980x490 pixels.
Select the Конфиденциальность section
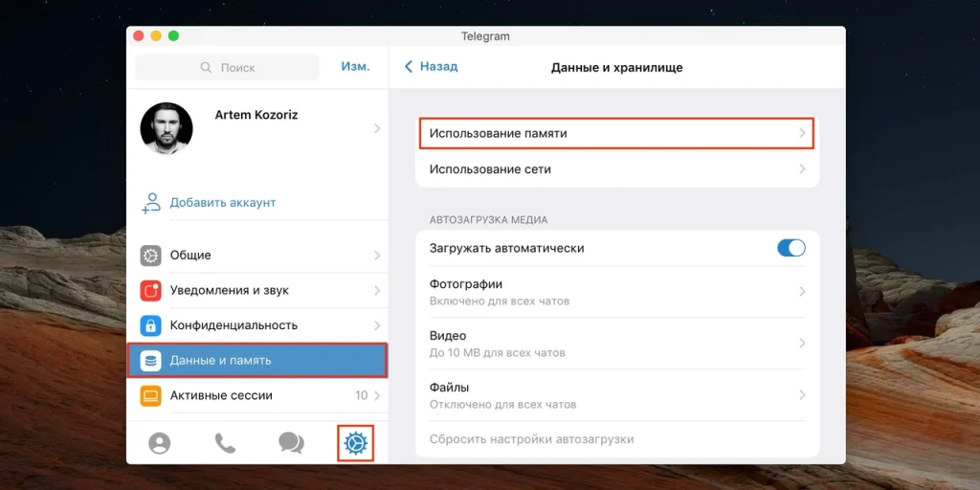click(256, 325)
